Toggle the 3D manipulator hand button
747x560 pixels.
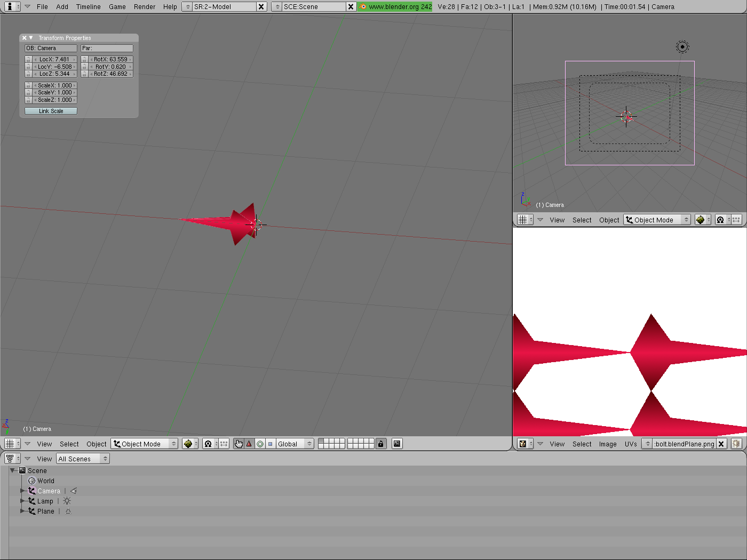point(239,444)
